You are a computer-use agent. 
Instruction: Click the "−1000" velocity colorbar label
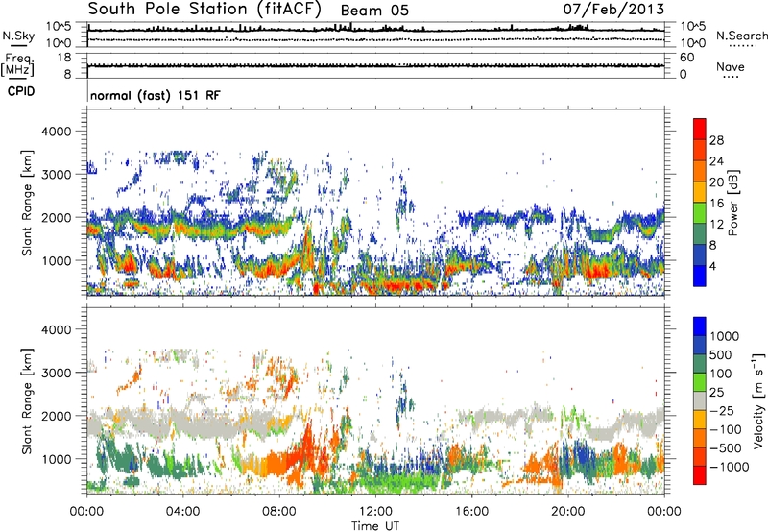click(729, 467)
